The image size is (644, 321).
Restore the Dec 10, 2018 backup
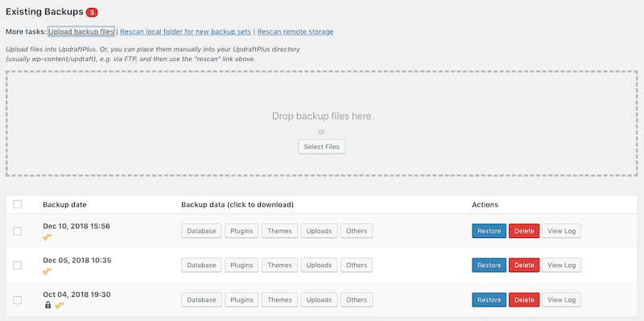point(489,231)
